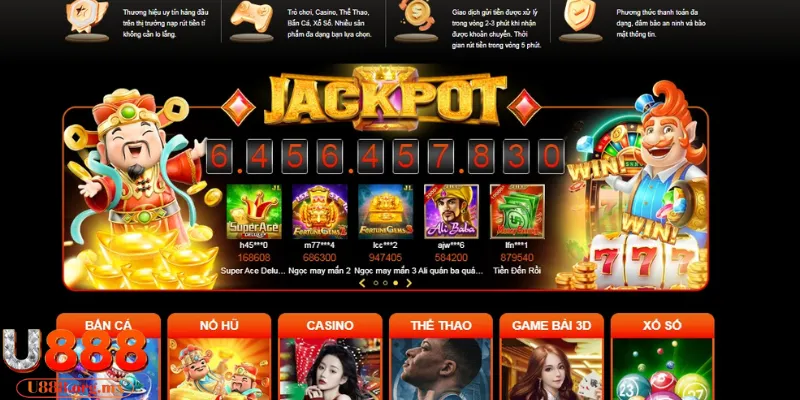Image resolution: width=800 pixels, height=400 pixels.
Task: Open the Ali Baba slot game icon
Action: (452, 211)
